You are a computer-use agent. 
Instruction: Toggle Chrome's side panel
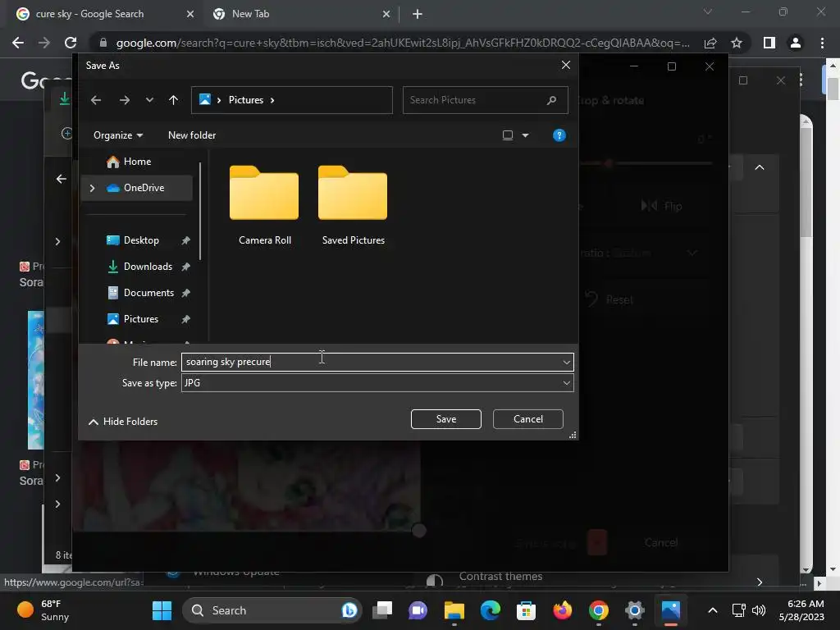(x=769, y=43)
